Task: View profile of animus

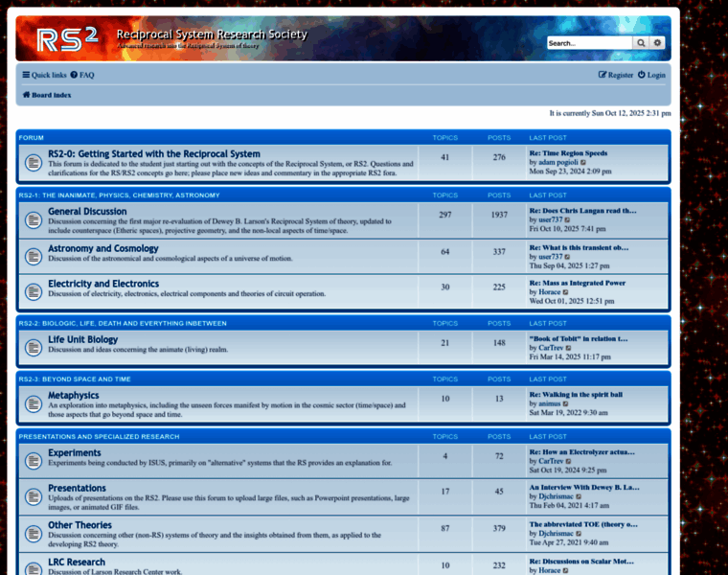Action: click(549, 403)
